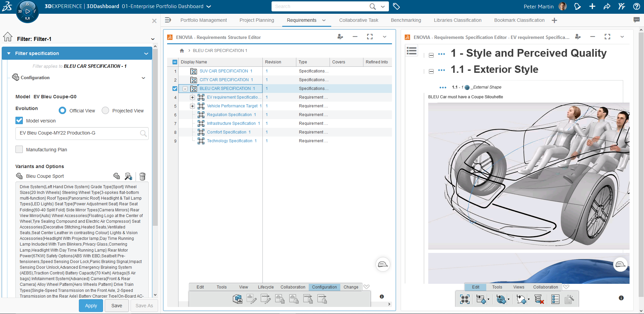Click the chat comments icon at top right
Viewport: 644px width, 314px height.
coord(636,20)
